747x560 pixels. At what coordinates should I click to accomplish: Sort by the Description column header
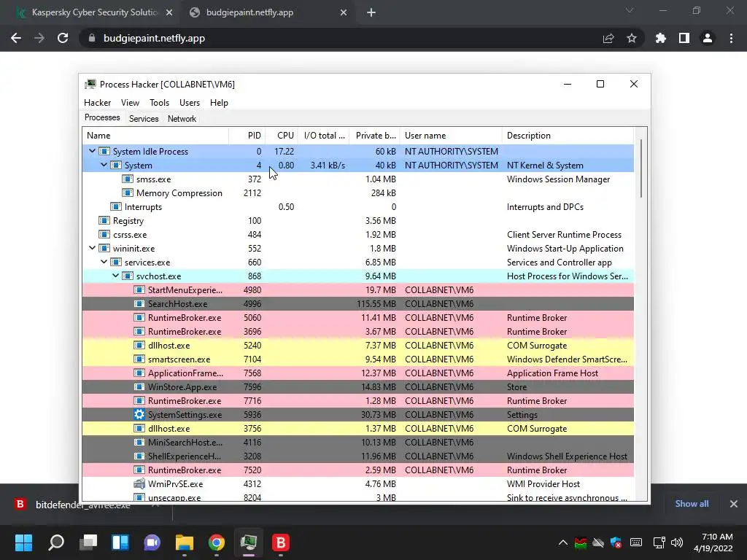(x=568, y=135)
